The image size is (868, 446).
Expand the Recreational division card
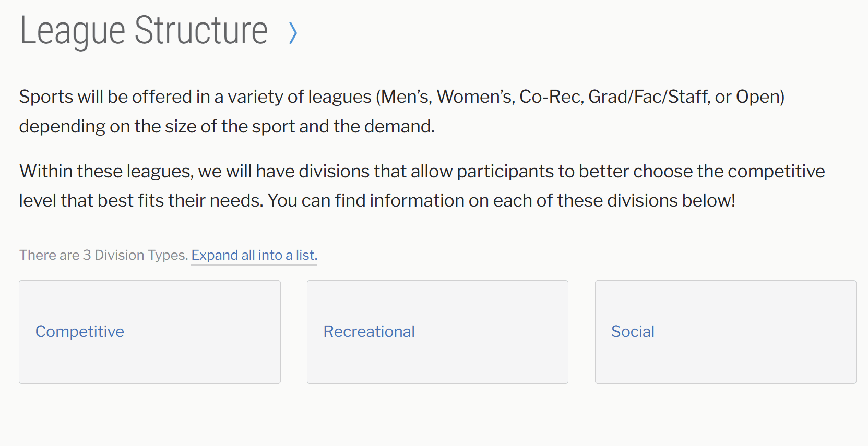437,332
